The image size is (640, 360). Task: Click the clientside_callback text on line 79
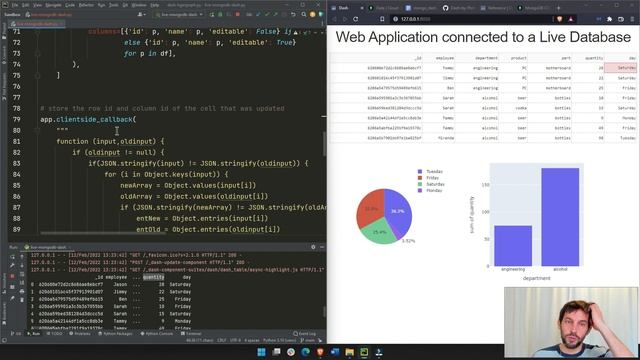[94, 119]
